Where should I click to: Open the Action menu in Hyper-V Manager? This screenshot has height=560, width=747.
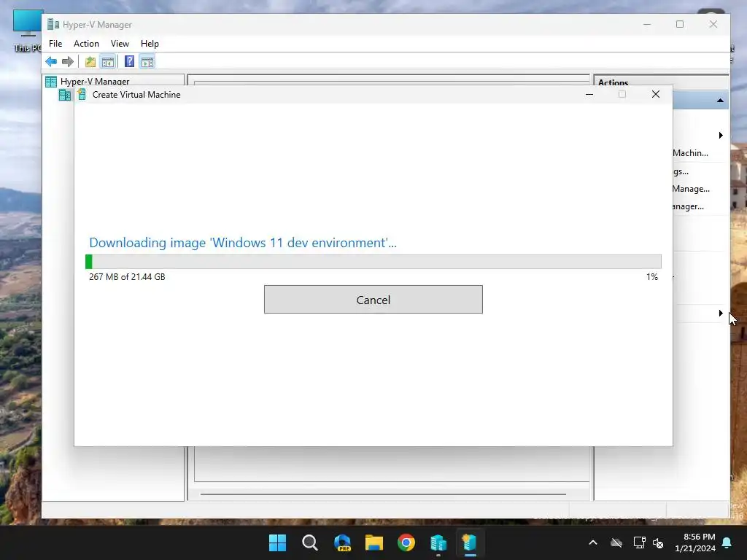[86, 43]
